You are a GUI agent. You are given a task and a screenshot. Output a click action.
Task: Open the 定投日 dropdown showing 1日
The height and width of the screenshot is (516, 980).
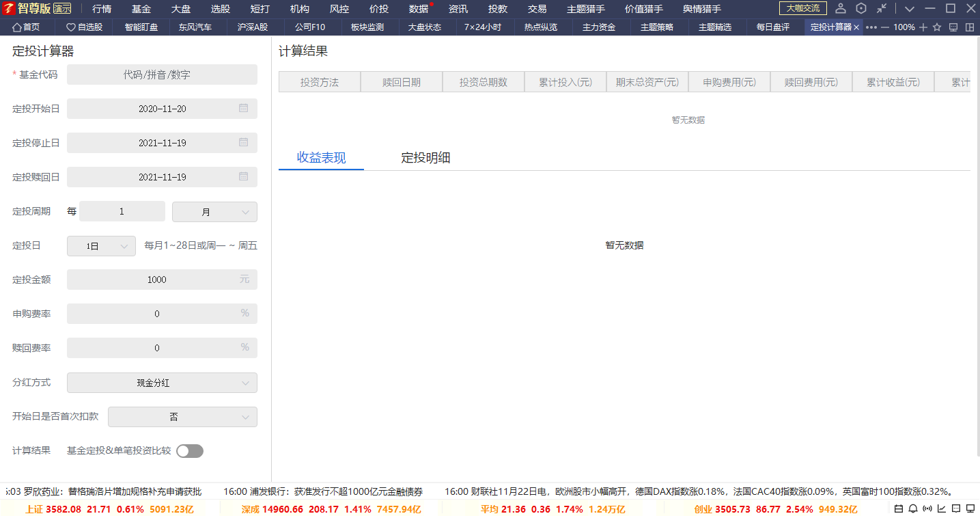pyautogui.click(x=101, y=246)
